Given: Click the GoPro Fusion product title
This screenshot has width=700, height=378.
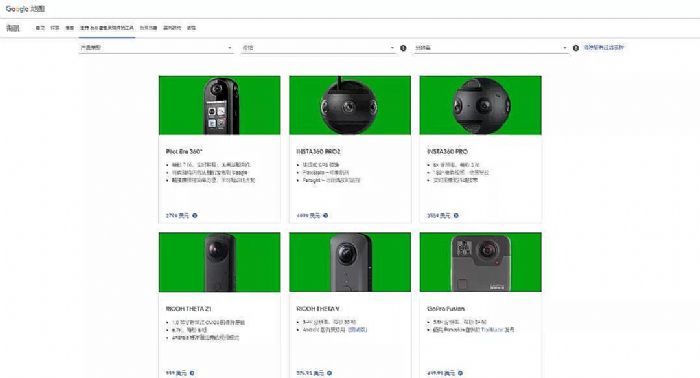Looking at the screenshot, I should point(446,309).
